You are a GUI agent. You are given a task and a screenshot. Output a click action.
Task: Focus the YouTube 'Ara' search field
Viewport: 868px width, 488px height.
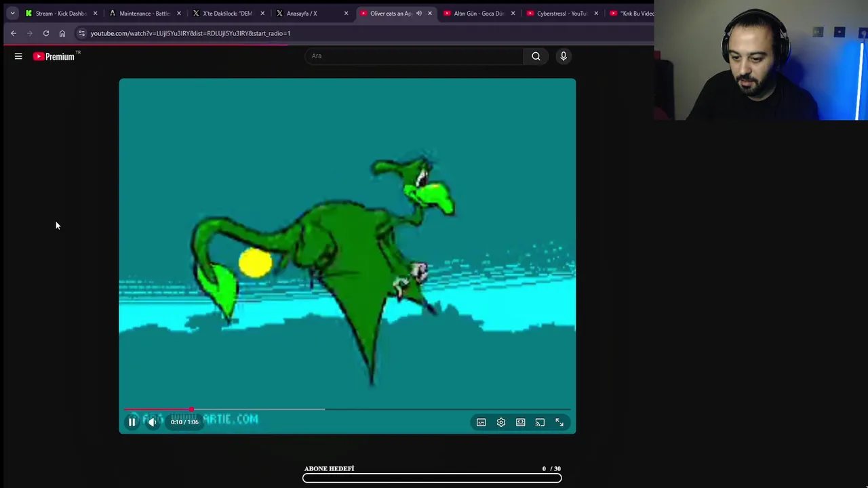pos(414,56)
